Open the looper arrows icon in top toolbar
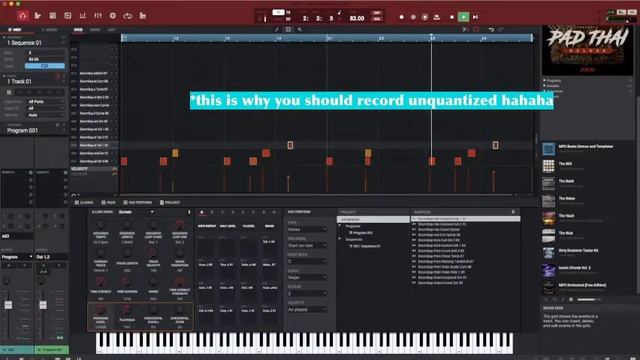640x360 pixels. pyautogui.click(x=128, y=16)
